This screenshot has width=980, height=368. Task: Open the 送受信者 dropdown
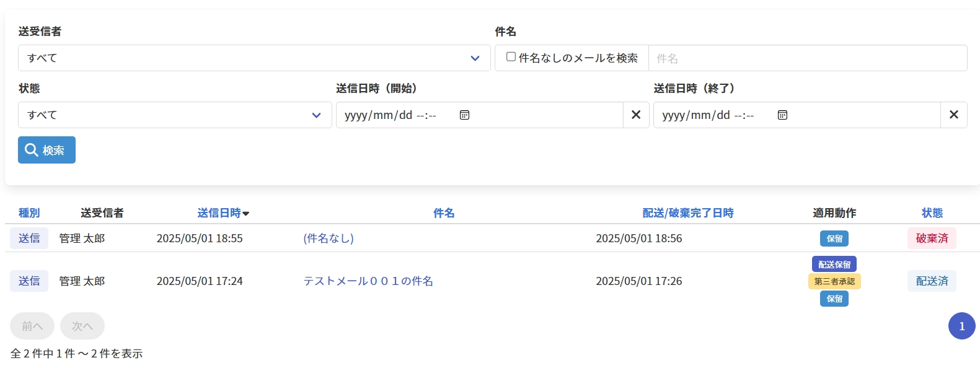[x=254, y=58]
